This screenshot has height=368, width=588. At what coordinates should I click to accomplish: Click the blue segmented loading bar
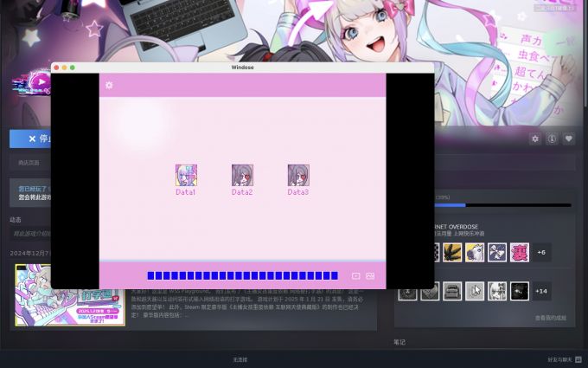click(243, 276)
